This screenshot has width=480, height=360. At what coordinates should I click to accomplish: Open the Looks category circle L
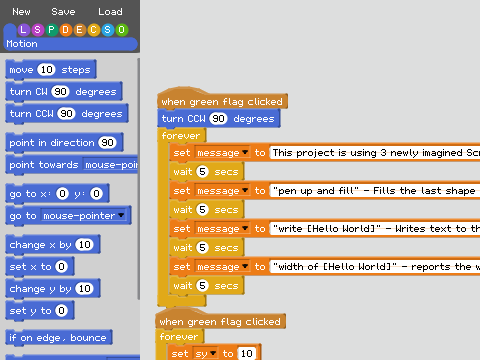pos(23,30)
